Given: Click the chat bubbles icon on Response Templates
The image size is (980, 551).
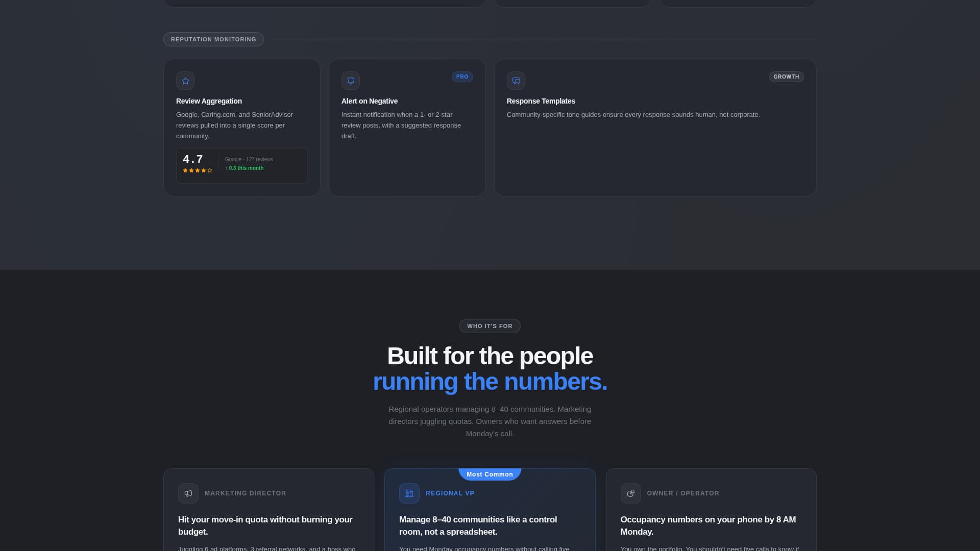Looking at the screenshot, I should coord(516,81).
